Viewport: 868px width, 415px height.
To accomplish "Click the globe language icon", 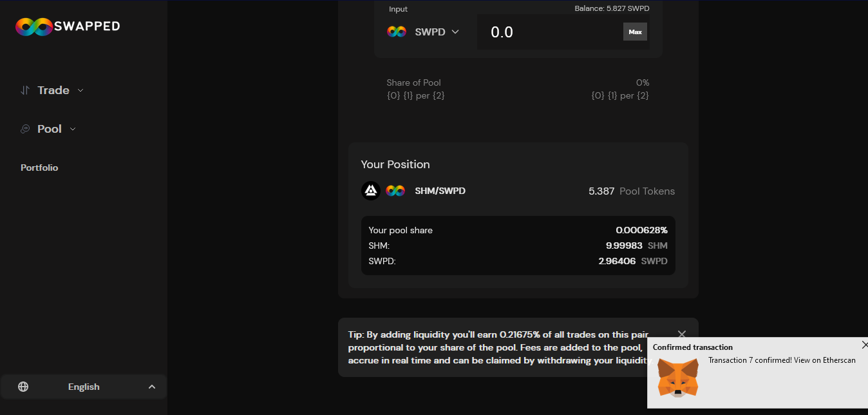I will [23, 387].
